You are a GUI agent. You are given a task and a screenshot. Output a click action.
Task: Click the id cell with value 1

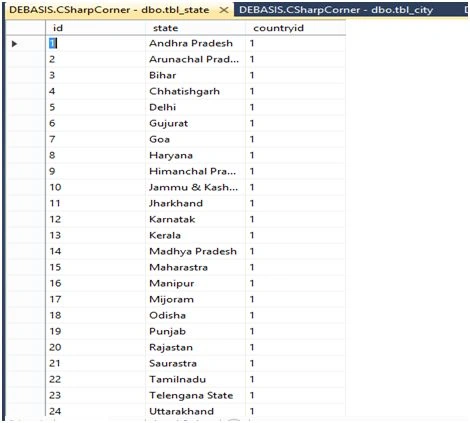point(95,43)
